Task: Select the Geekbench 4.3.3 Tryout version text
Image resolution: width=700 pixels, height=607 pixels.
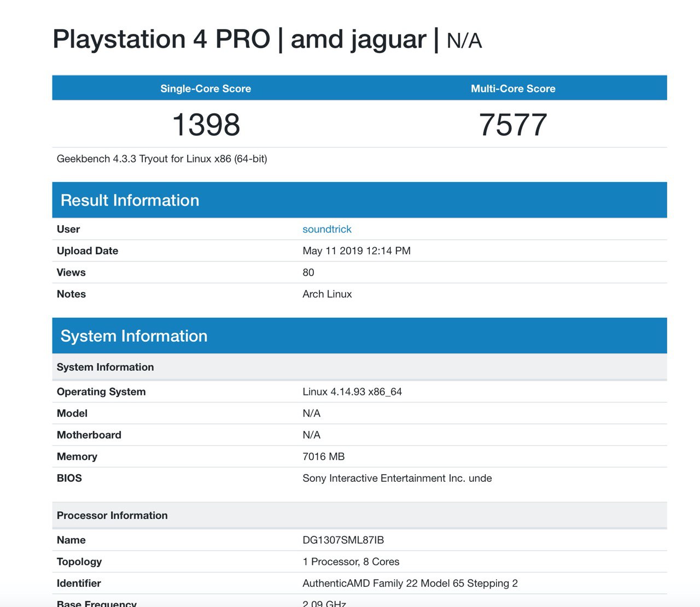Action: point(162,159)
